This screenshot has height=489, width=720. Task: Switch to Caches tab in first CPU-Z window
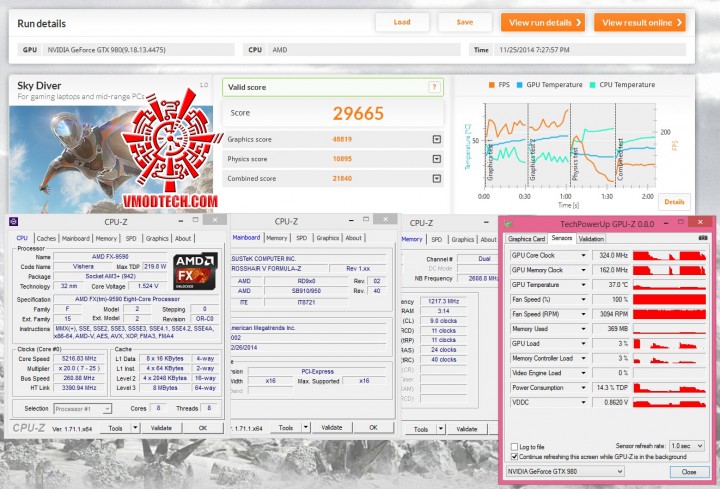[46, 238]
